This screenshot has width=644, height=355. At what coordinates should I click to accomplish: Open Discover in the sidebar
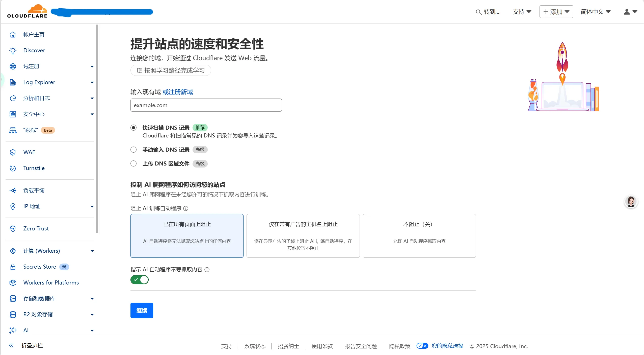click(x=34, y=51)
